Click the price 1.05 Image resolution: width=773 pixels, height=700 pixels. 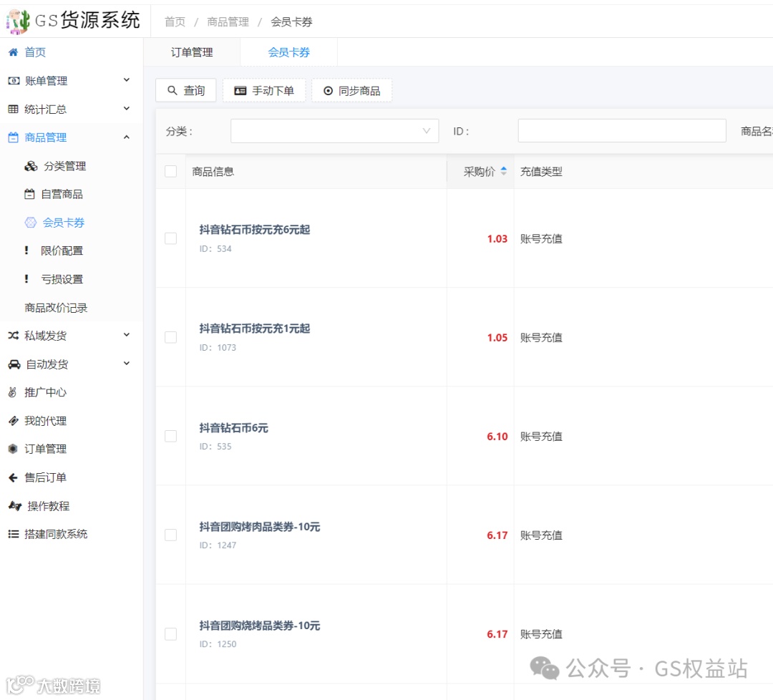[497, 338]
